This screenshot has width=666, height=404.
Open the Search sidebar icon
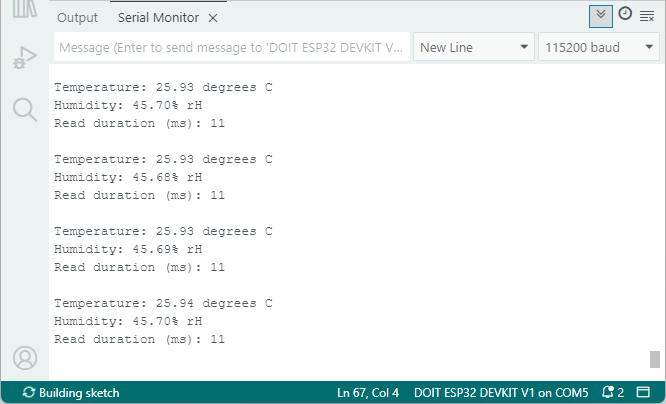pyautogui.click(x=25, y=110)
